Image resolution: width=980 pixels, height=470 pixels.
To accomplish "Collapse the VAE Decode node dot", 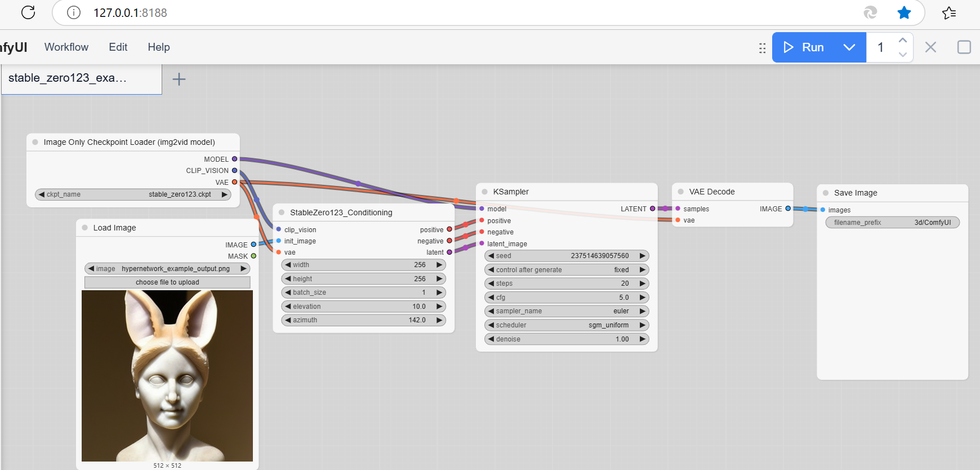I will (681, 192).
